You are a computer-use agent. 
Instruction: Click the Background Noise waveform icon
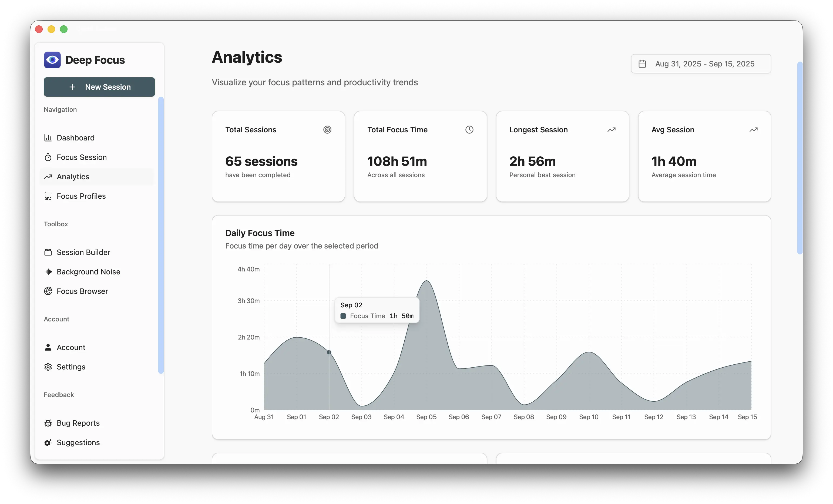(x=48, y=272)
